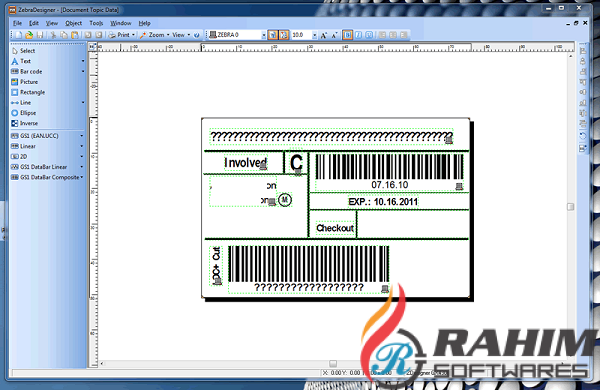Click the bottom icon in right toolbar
The width and height of the screenshot is (600, 390).
tap(583, 148)
